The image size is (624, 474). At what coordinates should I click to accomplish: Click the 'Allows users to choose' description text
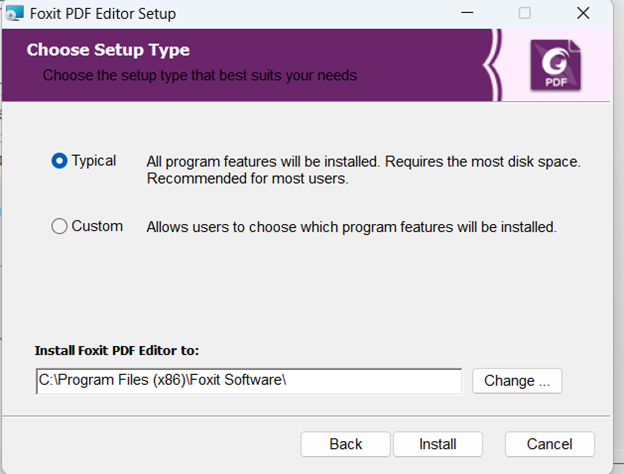[x=351, y=227]
